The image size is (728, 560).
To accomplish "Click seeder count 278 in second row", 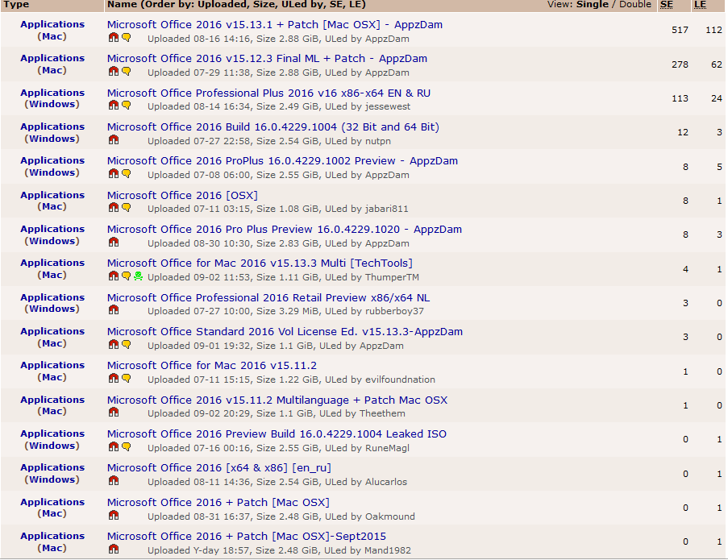I will (x=680, y=64).
